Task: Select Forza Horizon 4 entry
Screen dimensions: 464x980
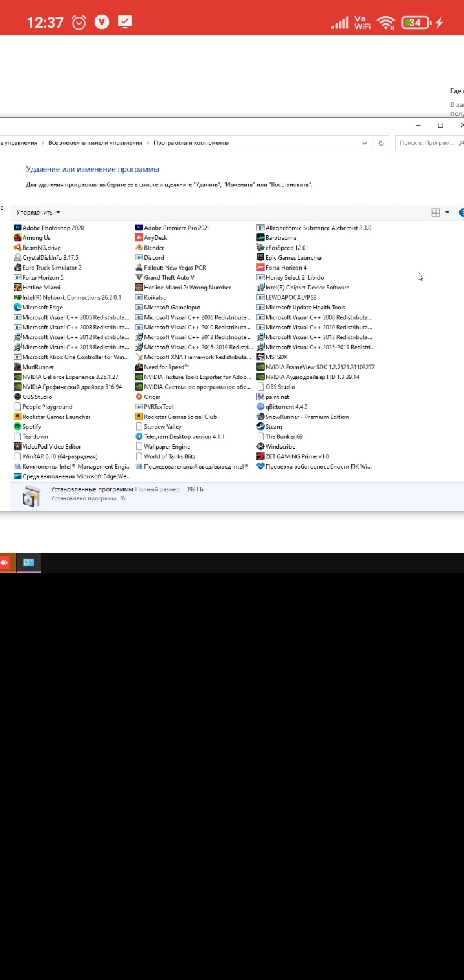Action: coord(282,268)
